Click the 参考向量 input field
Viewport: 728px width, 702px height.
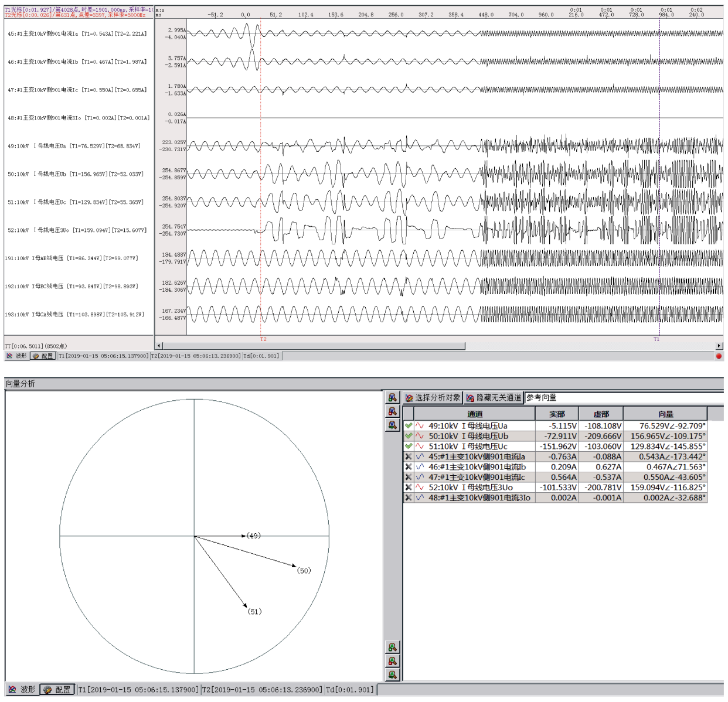click(x=624, y=398)
